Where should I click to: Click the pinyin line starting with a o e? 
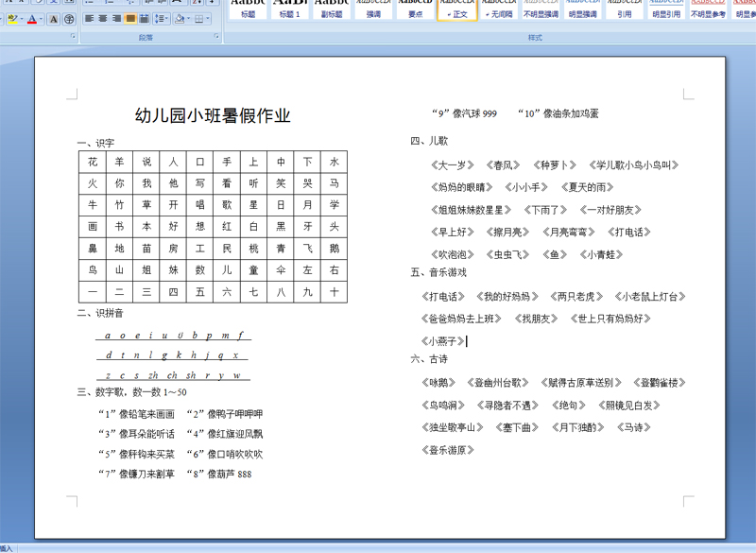[x=174, y=335]
